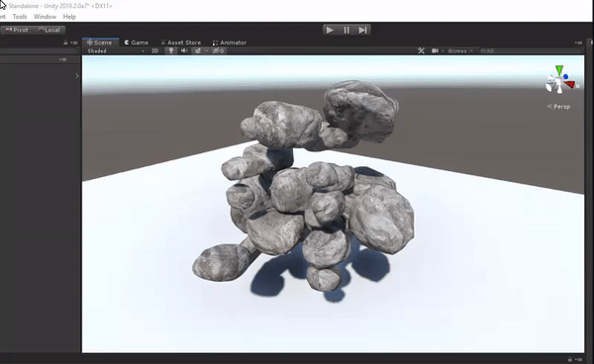
Task: Click the Pause playback button
Action: (x=346, y=30)
